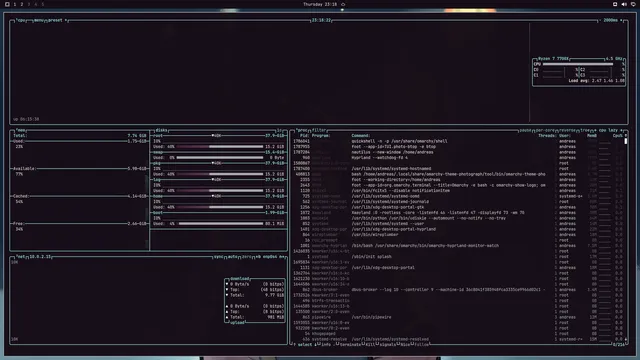Toggle sync in net box header
Viewport: 640px width, 360px height.
[218, 257]
